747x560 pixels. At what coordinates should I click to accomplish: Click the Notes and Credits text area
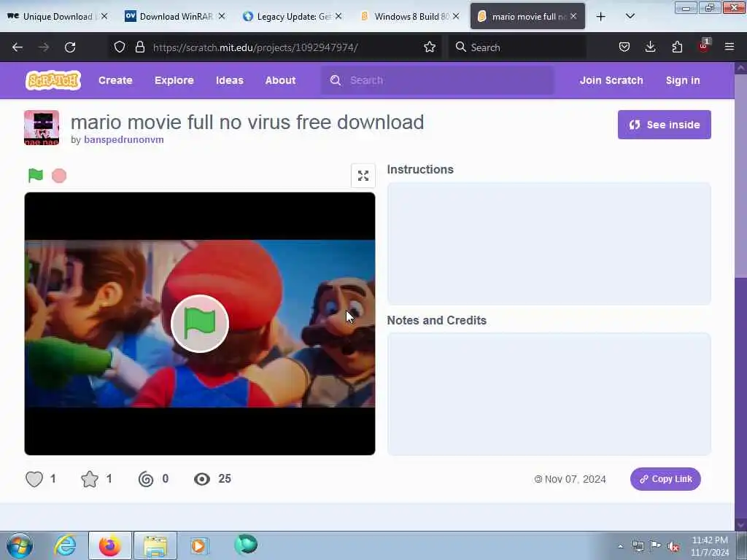point(549,394)
